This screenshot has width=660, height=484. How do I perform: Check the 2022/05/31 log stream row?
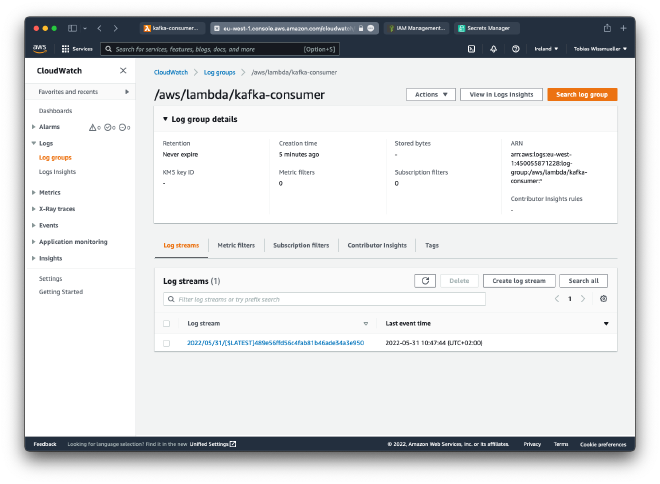[167, 343]
